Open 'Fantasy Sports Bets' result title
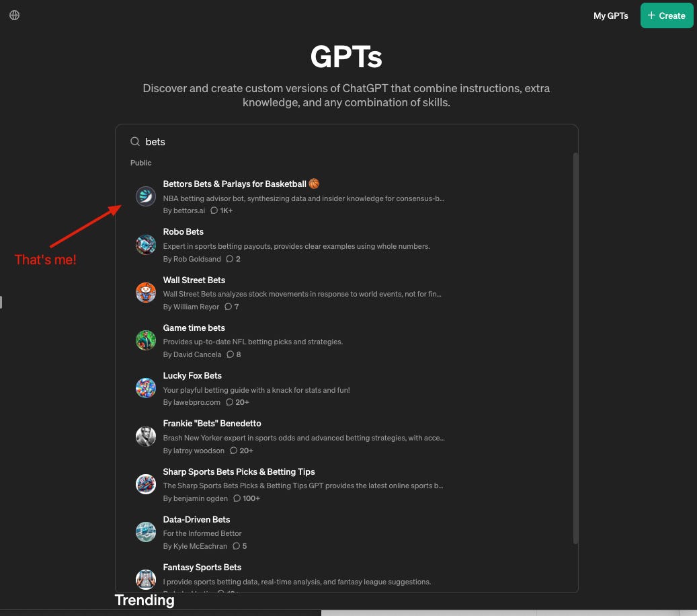 [202, 567]
